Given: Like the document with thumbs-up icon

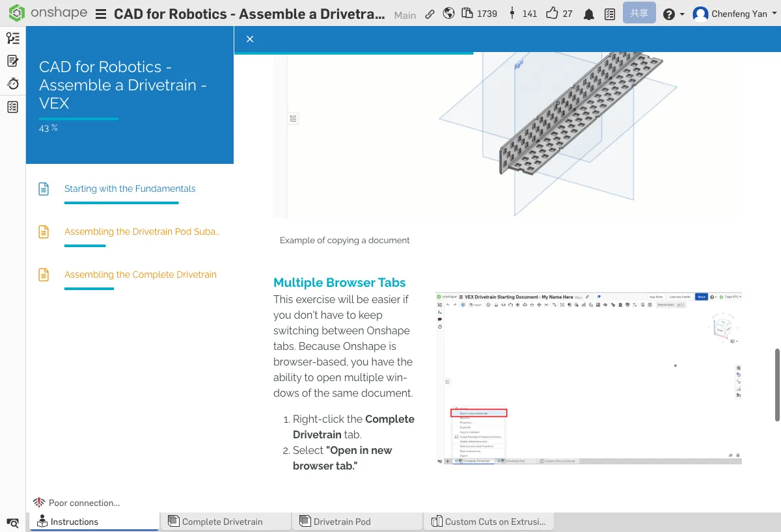Looking at the screenshot, I should tap(553, 14).
